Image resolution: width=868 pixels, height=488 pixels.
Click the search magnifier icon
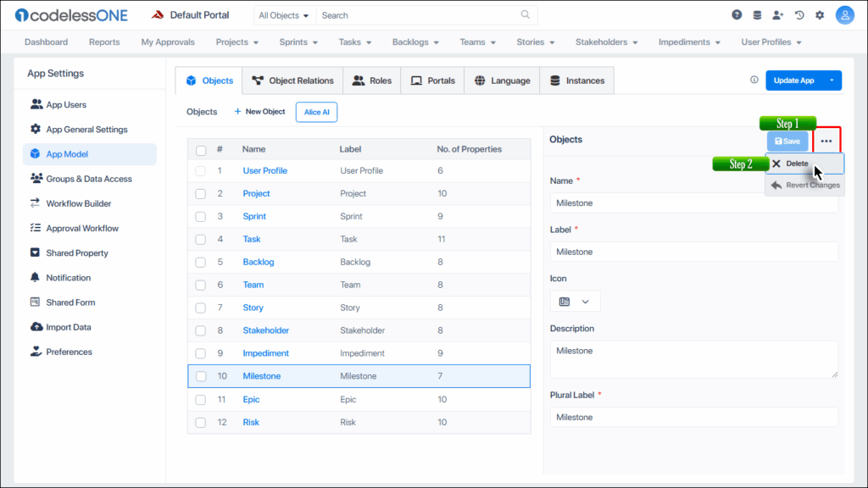pyautogui.click(x=526, y=15)
